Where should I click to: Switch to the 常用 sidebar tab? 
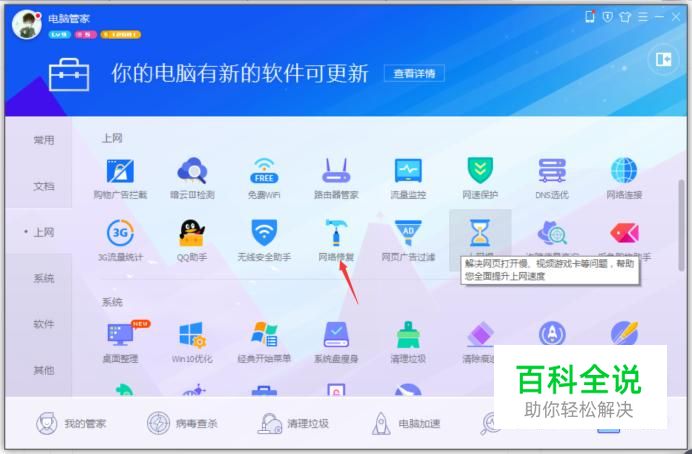pyautogui.click(x=44, y=140)
